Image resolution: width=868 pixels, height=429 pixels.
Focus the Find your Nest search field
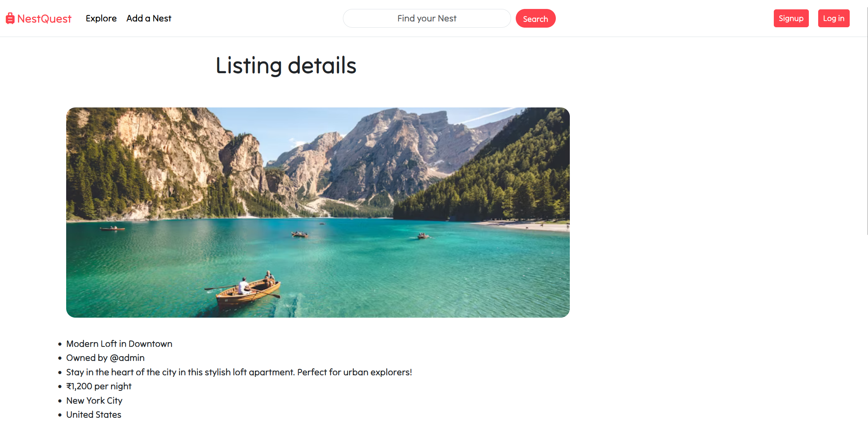coord(427,18)
